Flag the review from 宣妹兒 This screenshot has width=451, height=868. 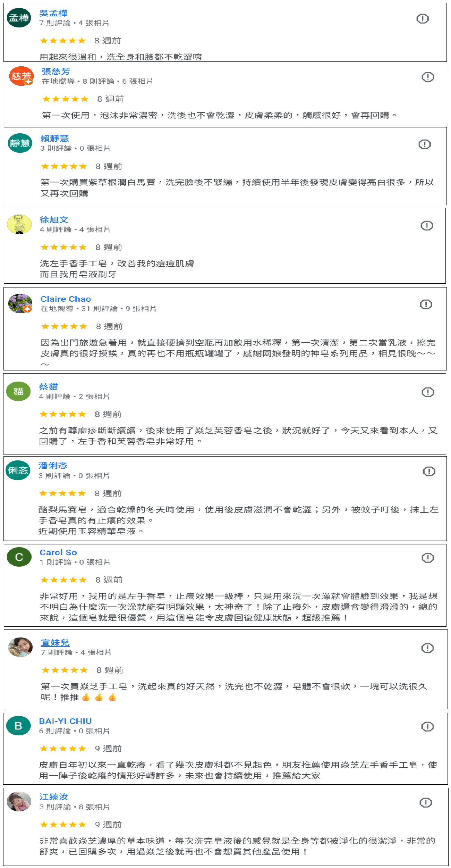point(427,648)
